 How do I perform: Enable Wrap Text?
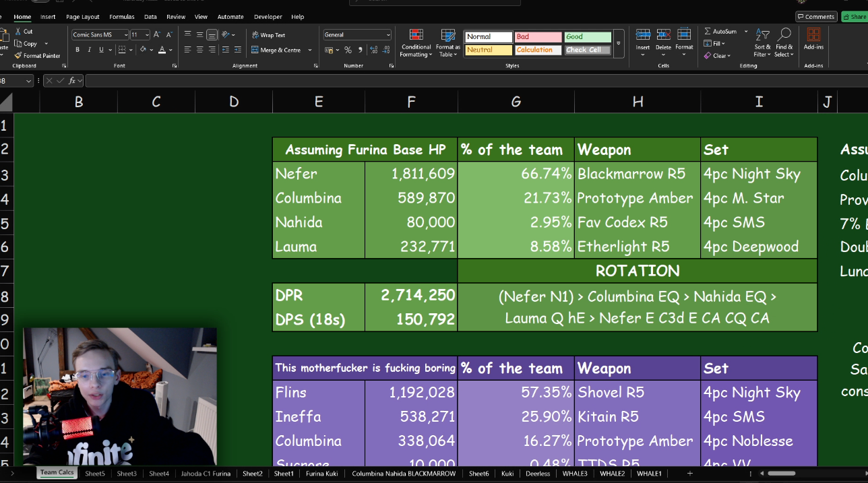pyautogui.click(x=269, y=35)
